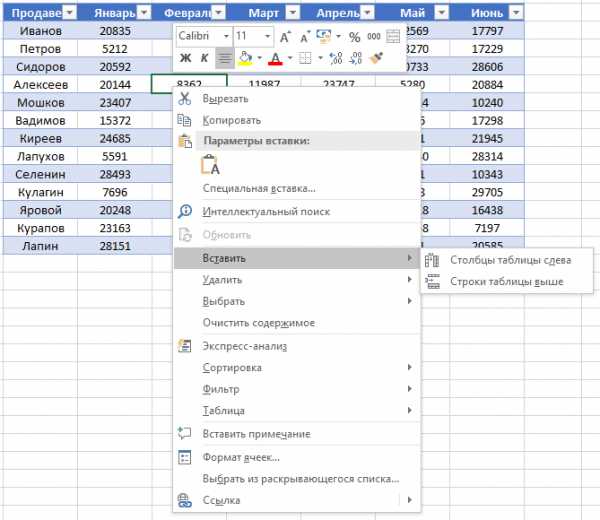Open the Выбрать submenu
Screen dimensions: 600x520
tap(297, 301)
